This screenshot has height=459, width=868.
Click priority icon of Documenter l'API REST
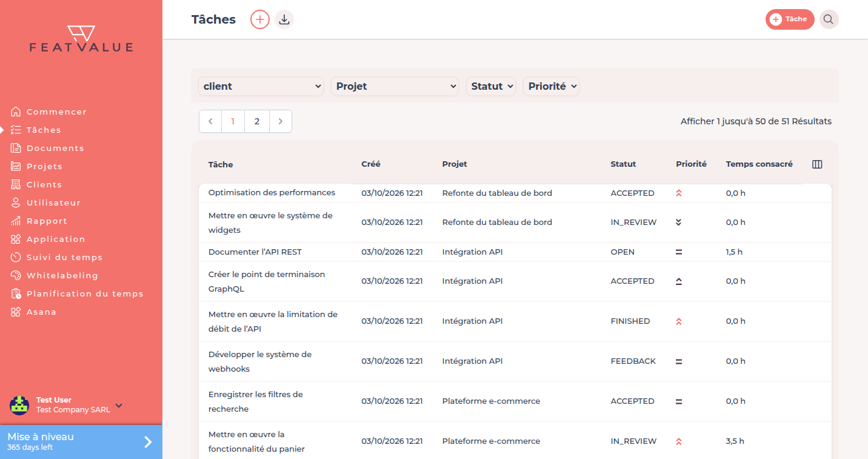point(679,252)
